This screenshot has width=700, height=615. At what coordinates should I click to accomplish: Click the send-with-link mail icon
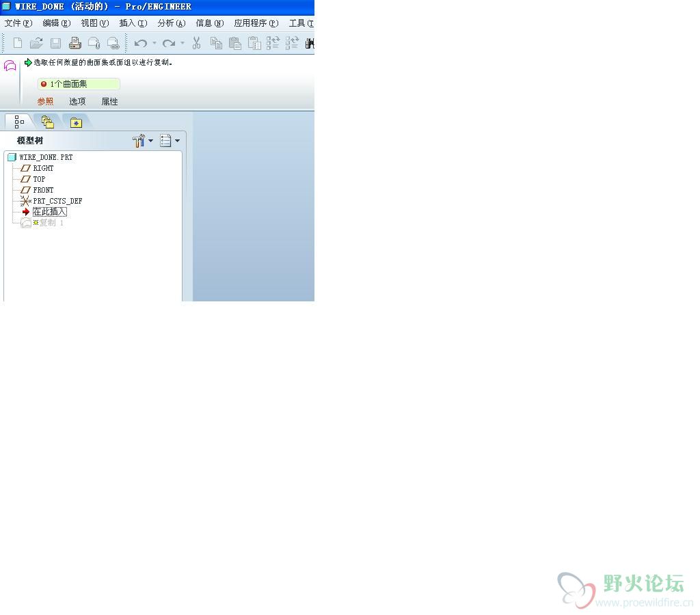(113, 43)
